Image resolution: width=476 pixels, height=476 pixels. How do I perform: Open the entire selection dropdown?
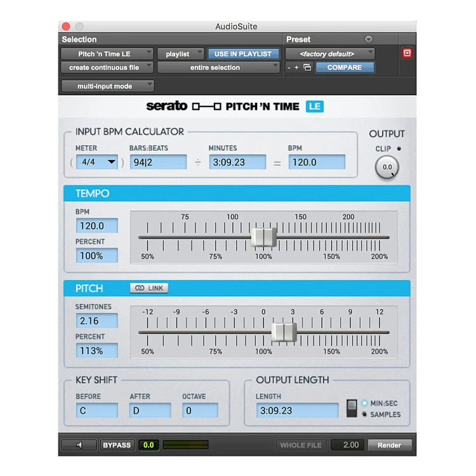tap(218, 67)
